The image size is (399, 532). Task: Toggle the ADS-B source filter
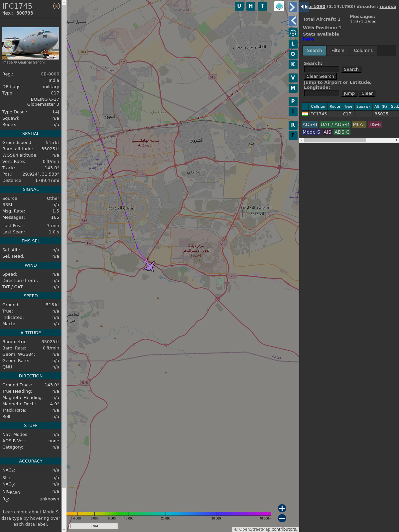(x=310, y=124)
